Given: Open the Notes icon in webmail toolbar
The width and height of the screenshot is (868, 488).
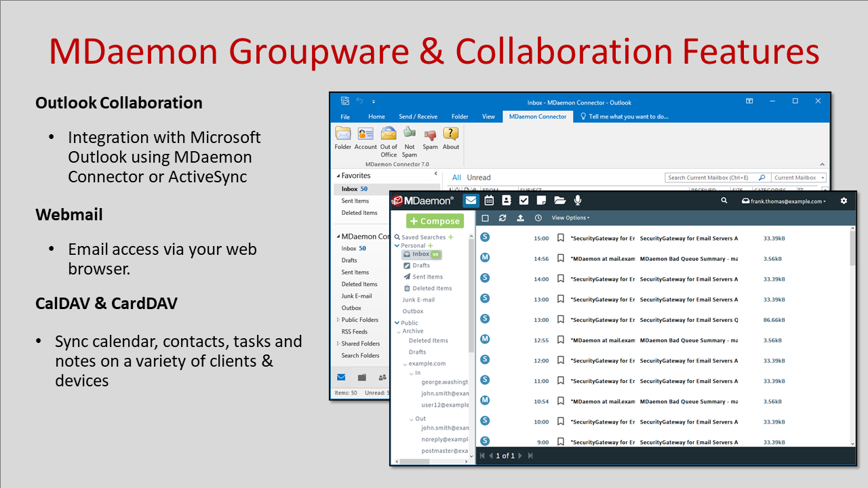Looking at the screenshot, I should pyautogui.click(x=541, y=201).
